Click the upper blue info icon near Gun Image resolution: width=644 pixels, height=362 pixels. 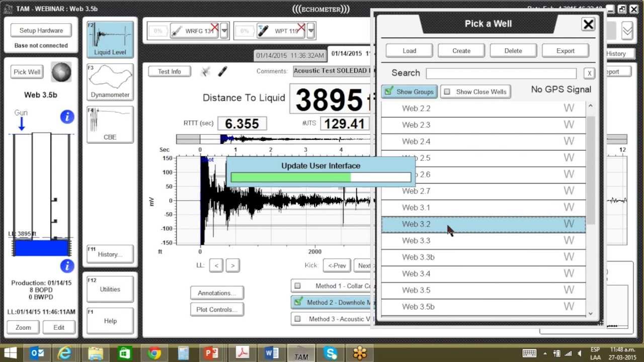67,117
